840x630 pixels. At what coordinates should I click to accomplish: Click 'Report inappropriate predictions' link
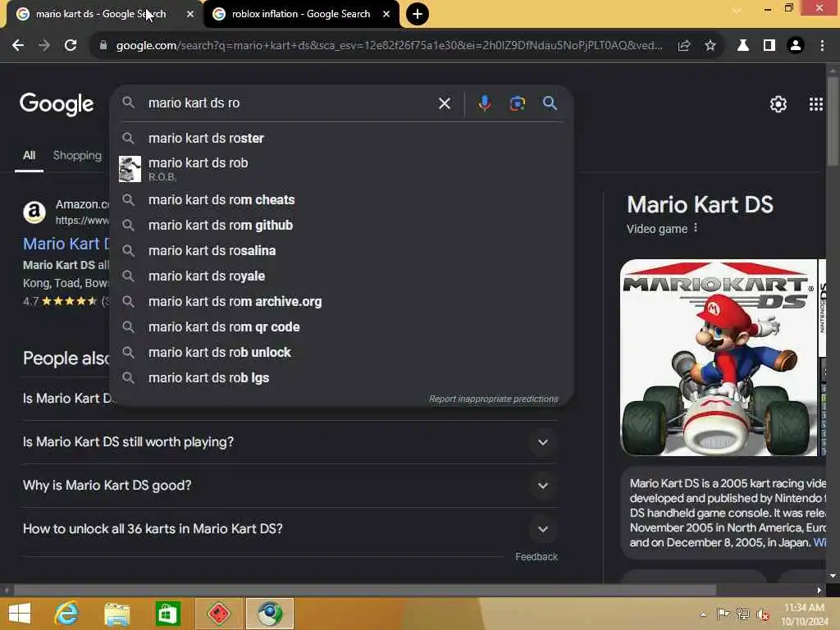point(493,399)
